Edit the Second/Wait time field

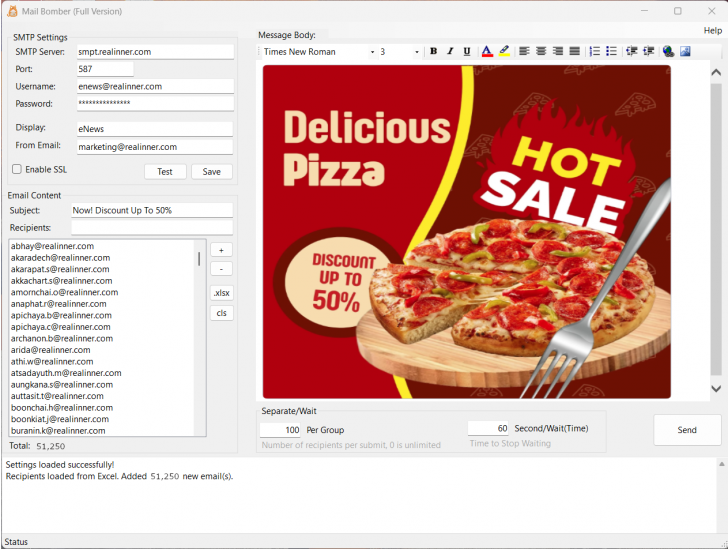[488, 428]
